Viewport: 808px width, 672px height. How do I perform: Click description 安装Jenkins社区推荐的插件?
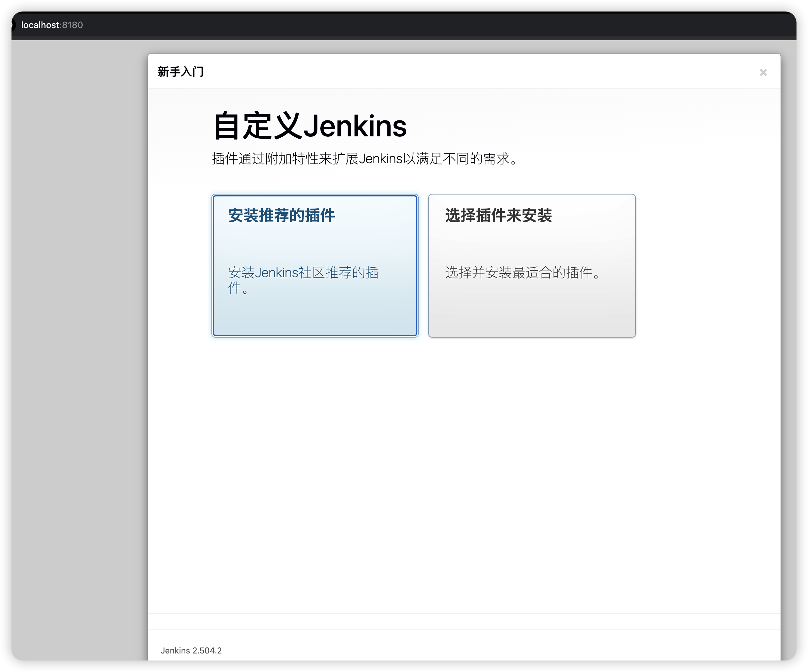303,273
